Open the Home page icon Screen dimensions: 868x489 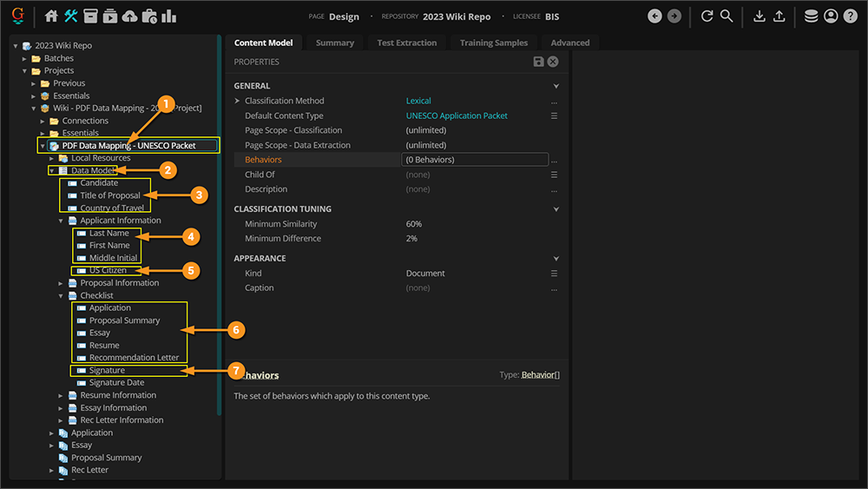point(51,16)
